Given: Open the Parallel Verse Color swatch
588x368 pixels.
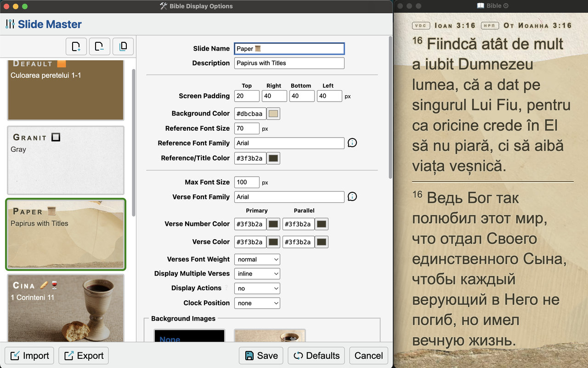Looking at the screenshot, I should 322,242.
